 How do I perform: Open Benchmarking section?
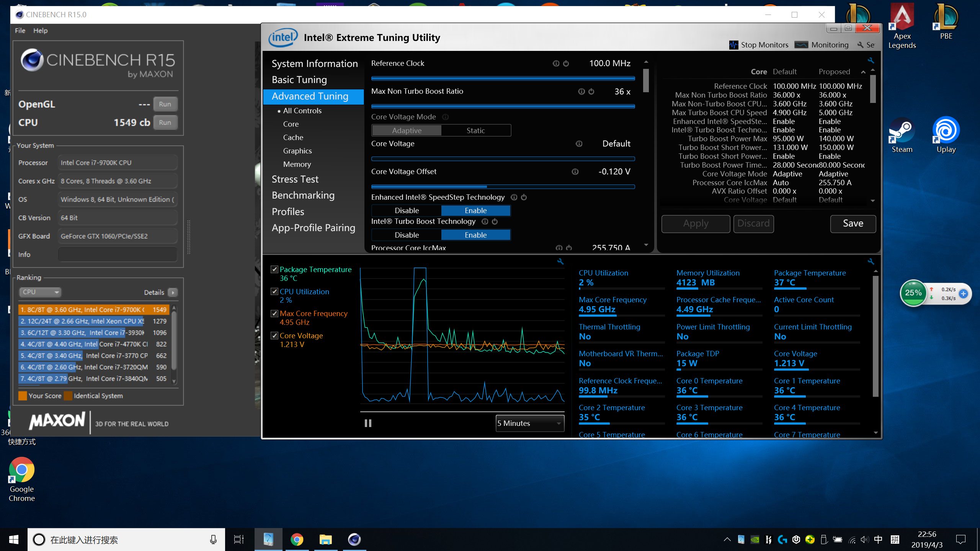click(303, 196)
